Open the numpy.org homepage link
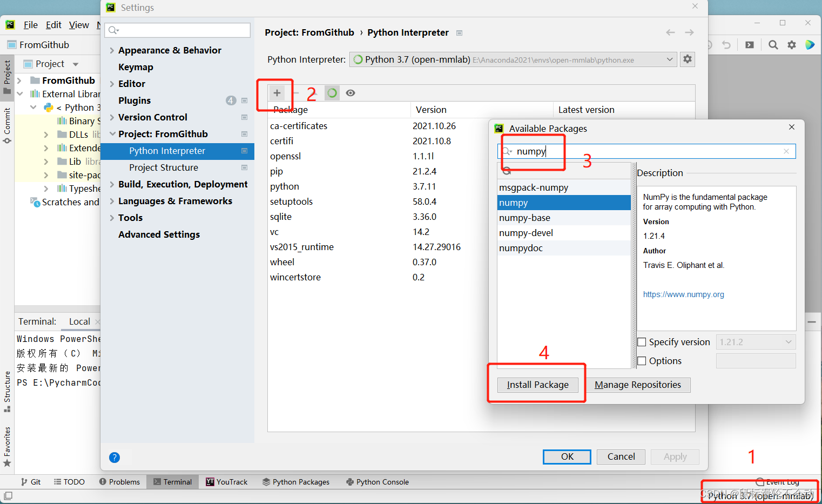The image size is (822, 504). [683, 294]
